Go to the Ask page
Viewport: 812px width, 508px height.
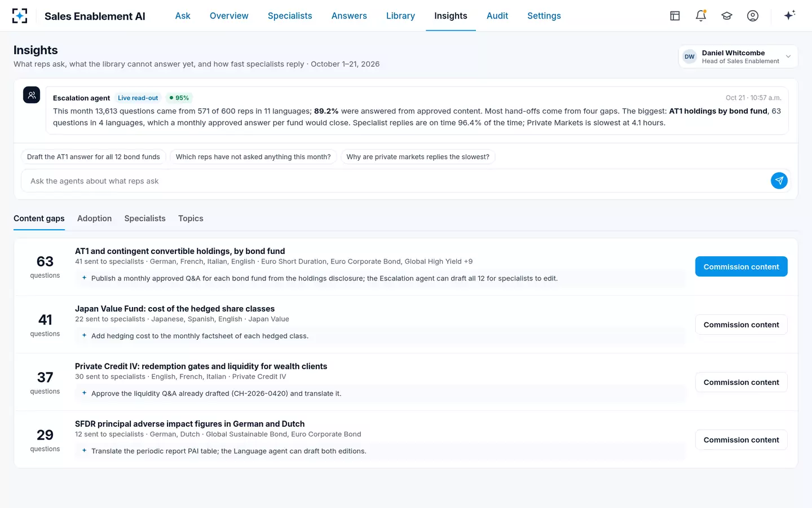(x=183, y=16)
